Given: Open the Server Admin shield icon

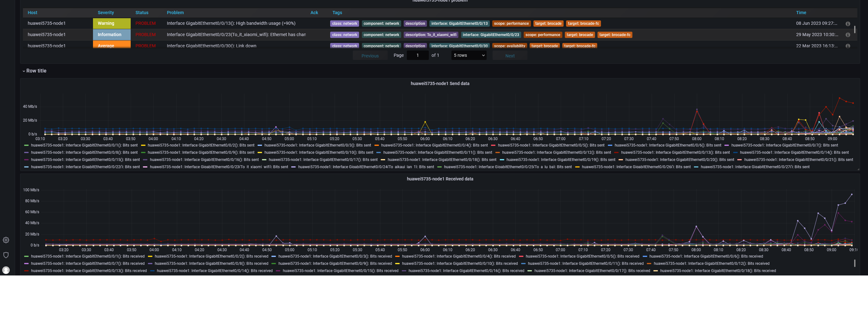Looking at the screenshot, I should pos(6,255).
